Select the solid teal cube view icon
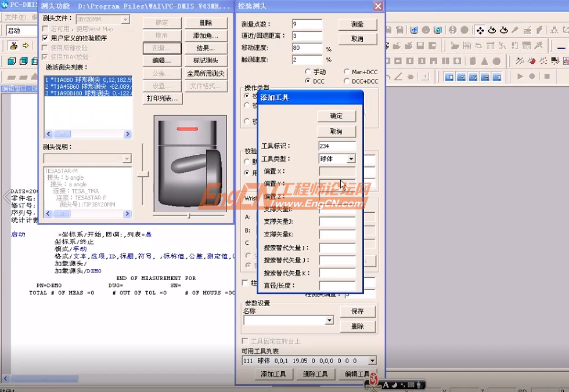 pyautogui.click(x=12, y=61)
